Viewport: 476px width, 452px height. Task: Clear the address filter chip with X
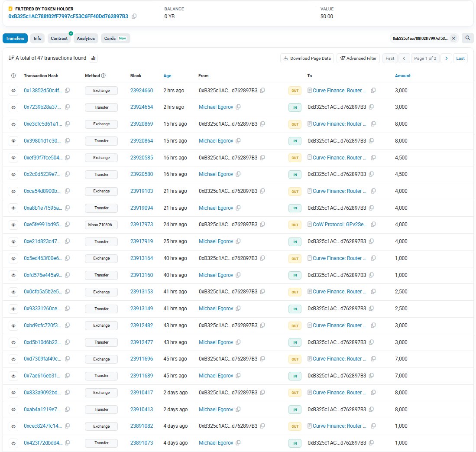453,38
